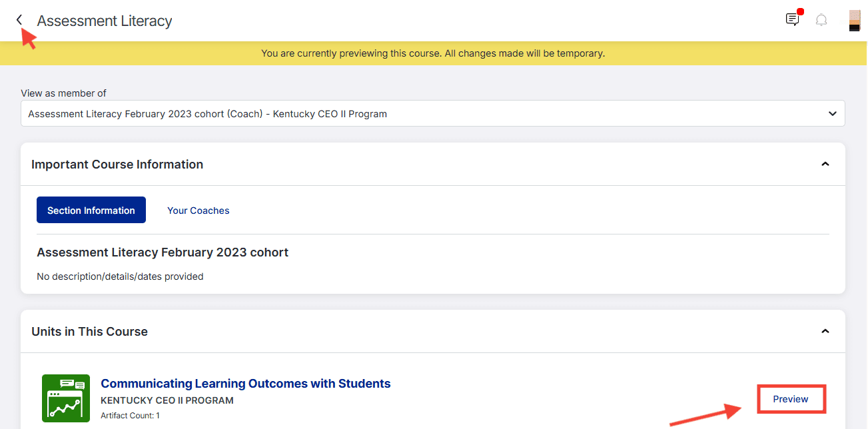Click the Artifact Count label

point(130,416)
